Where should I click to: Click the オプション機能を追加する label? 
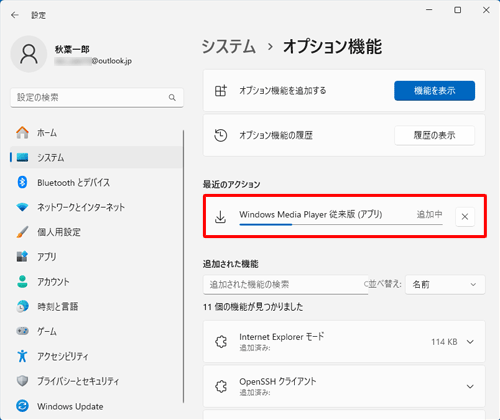pos(283,90)
